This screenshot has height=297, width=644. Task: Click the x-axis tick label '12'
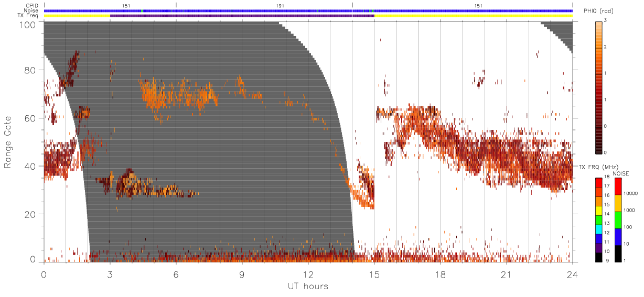[x=308, y=274]
